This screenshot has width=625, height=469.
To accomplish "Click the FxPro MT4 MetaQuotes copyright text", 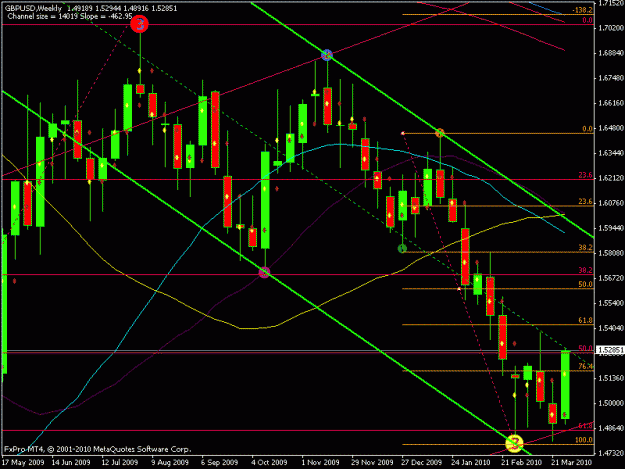I will click(98, 449).
